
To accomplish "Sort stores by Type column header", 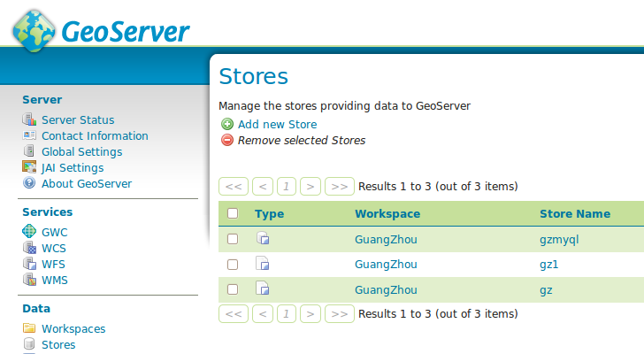I will click(269, 214).
